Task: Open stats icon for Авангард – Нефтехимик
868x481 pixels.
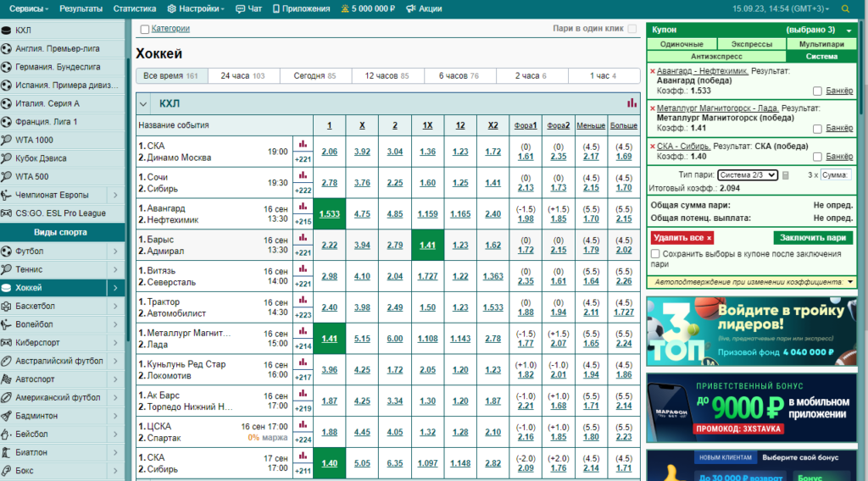Action: [x=303, y=207]
